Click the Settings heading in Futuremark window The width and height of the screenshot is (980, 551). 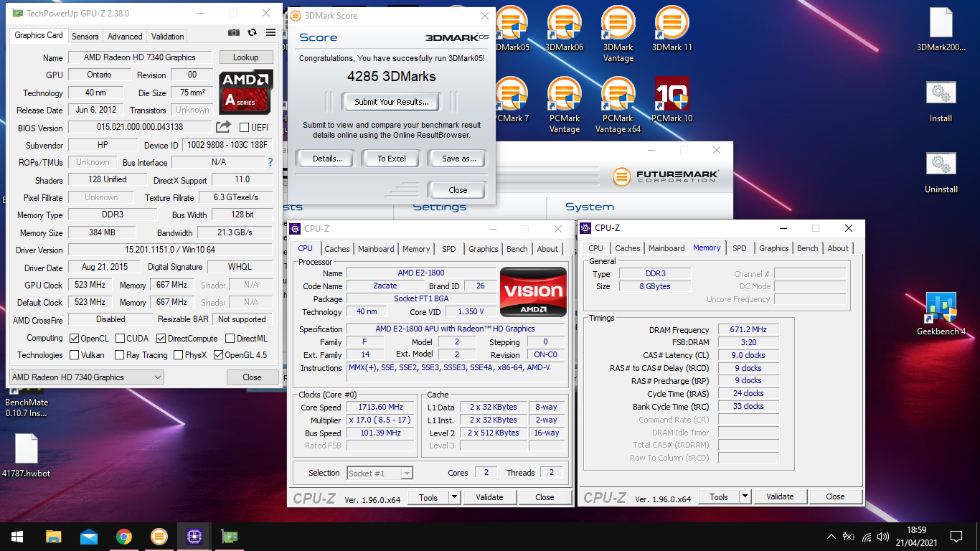pyautogui.click(x=440, y=207)
